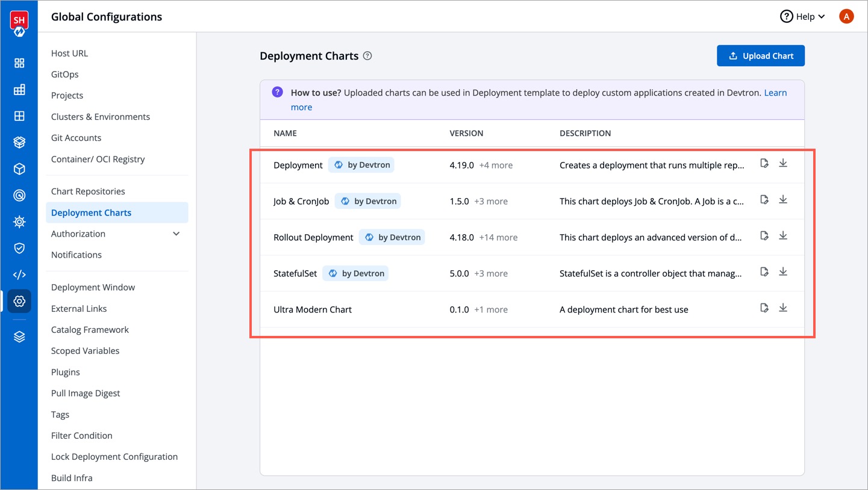Edit the StatefulSet chart description
This screenshot has width=868, height=490.
[x=764, y=272]
